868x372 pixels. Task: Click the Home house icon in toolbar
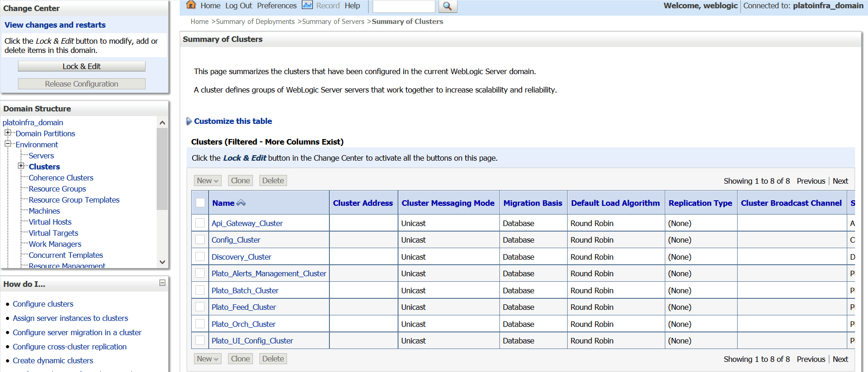click(x=191, y=5)
